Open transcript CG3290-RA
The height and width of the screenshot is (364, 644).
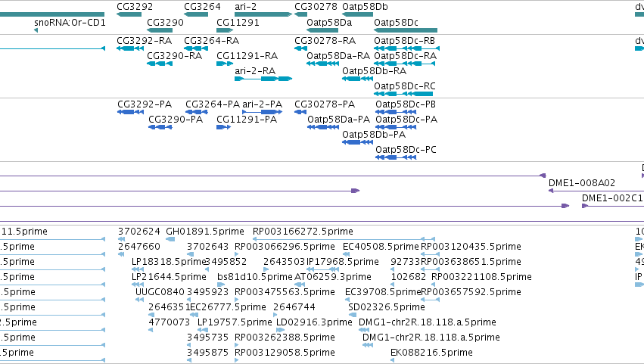coord(175,56)
